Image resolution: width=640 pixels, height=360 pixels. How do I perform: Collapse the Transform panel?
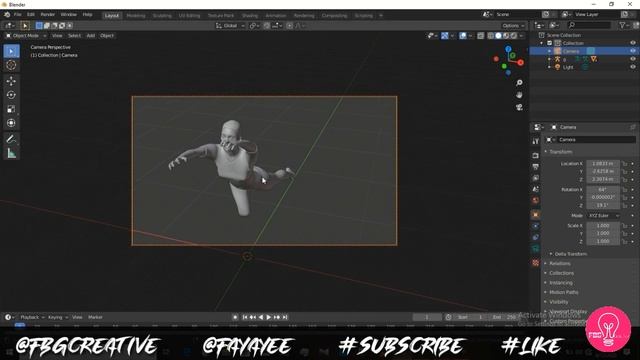click(x=560, y=152)
